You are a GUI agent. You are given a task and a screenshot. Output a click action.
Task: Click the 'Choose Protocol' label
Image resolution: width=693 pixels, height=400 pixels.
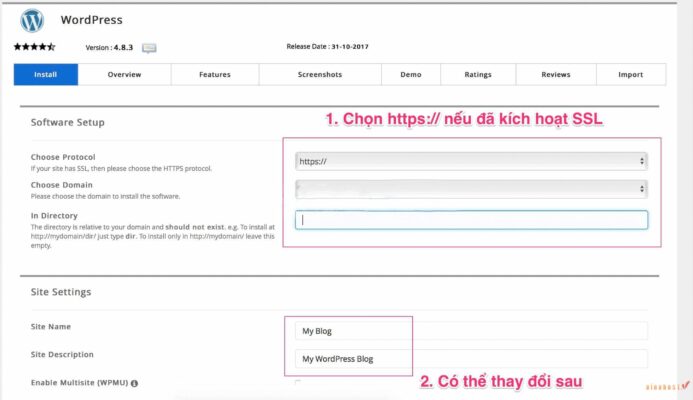coord(63,157)
